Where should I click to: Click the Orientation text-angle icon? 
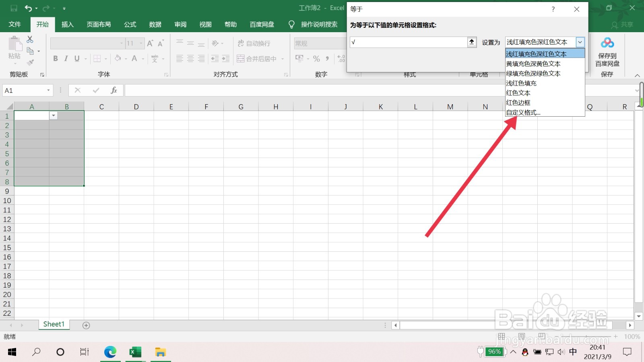click(216, 43)
